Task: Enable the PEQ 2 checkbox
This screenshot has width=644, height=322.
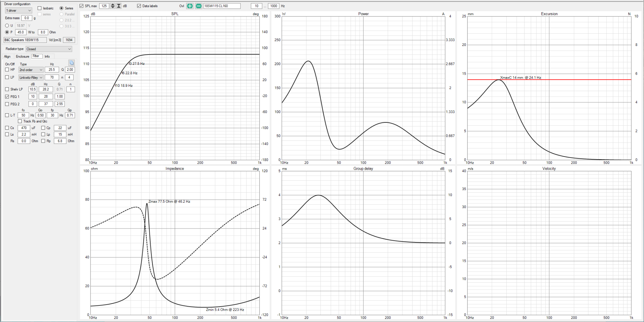Action: pos(7,104)
